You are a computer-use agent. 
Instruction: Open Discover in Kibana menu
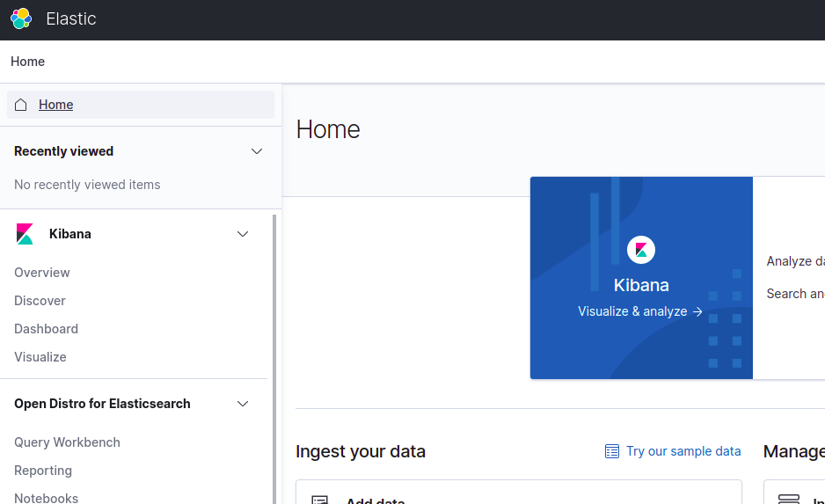coord(40,301)
